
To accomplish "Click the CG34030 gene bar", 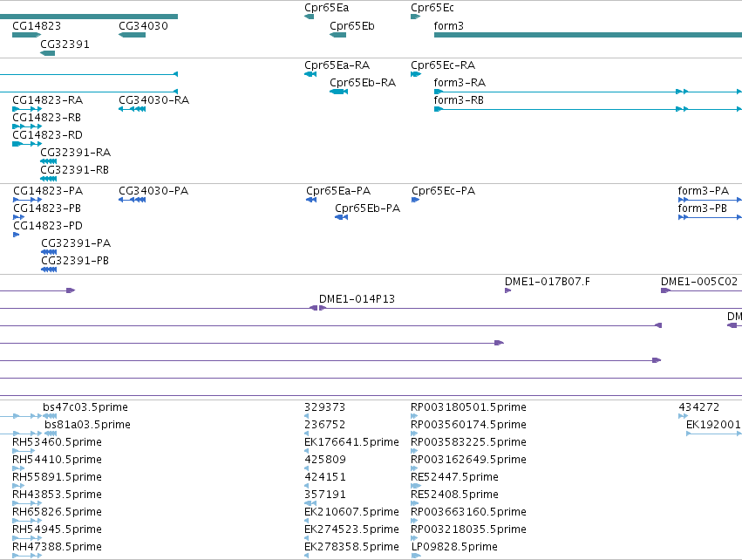I will [x=132, y=35].
